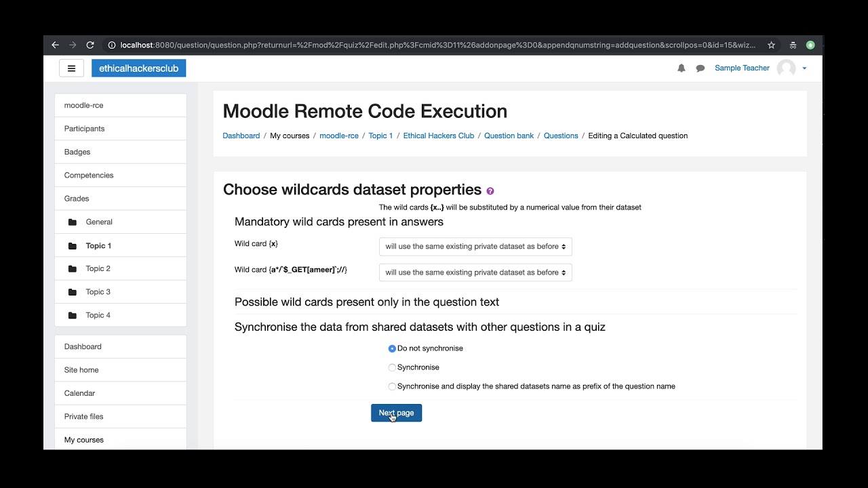Expand the Sample Teacher account dropdown
Viewport: 868px width, 488px height.
[805, 68]
